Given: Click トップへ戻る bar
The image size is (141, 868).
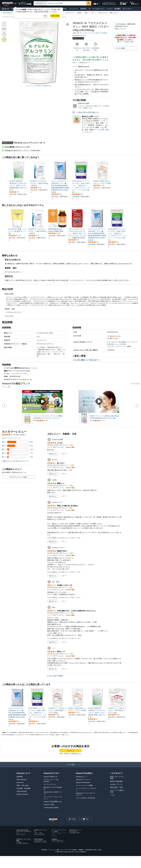Looking at the screenshot, I should 70,765.
